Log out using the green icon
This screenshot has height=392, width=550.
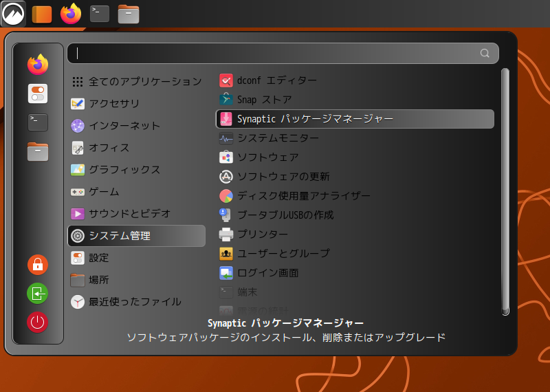click(x=38, y=294)
